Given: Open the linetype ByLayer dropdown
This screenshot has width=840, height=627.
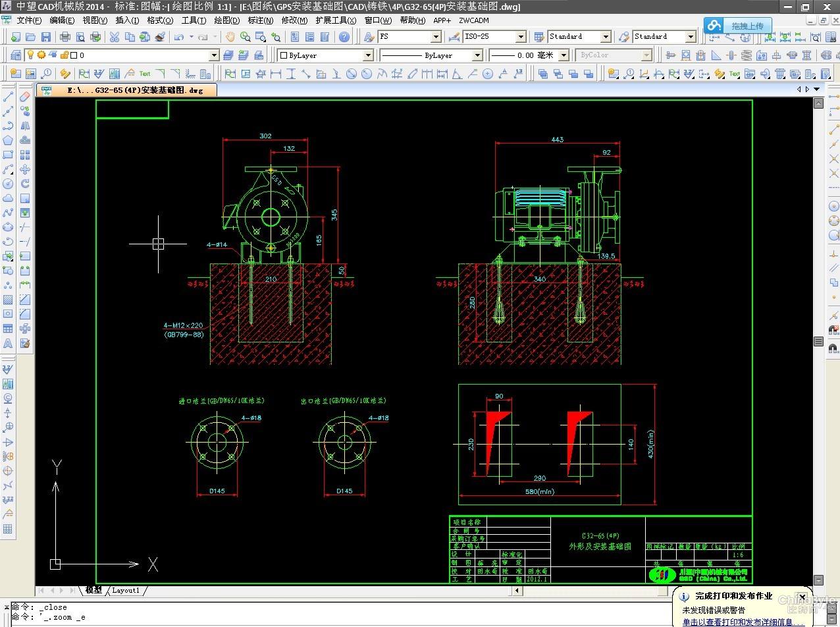Looking at the screenshot, I should click(x=477, y=55).
